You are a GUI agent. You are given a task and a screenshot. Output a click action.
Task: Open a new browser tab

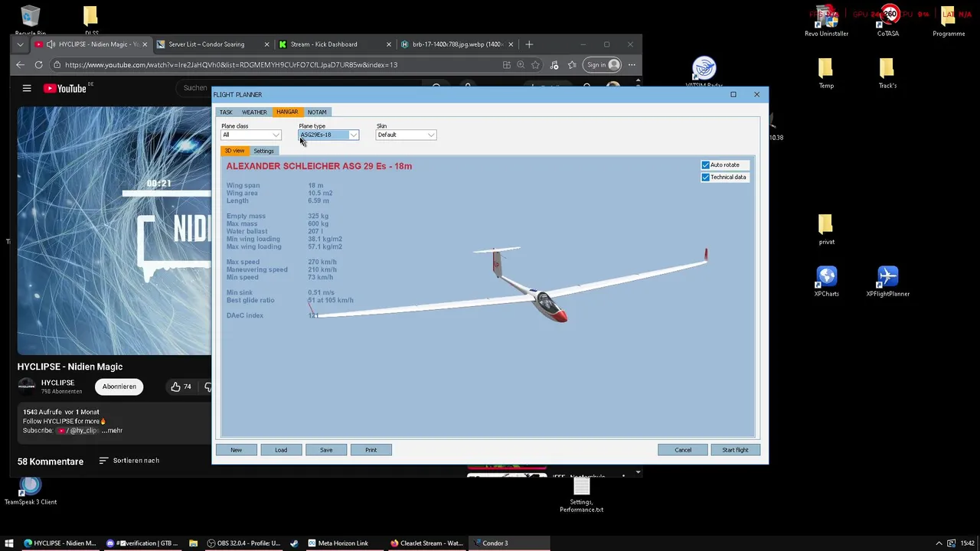[x=529, y=44]
